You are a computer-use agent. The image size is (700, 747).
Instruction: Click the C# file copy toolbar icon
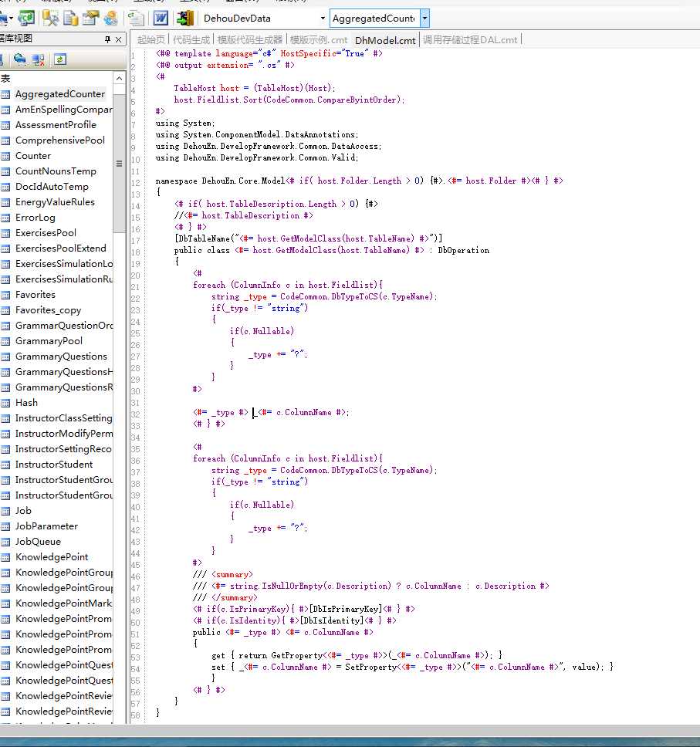[137, 18]
